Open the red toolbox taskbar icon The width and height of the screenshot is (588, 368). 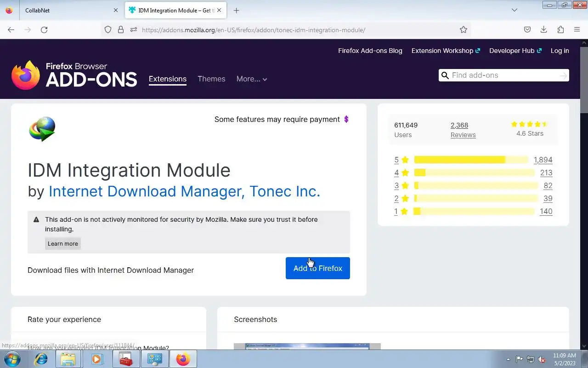tap(126, 359)
